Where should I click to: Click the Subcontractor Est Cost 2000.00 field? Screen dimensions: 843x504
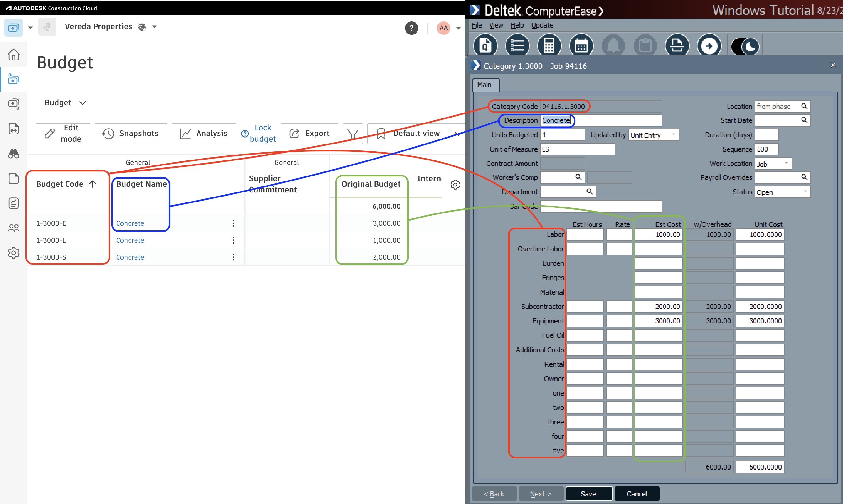(x=659, y=306)
